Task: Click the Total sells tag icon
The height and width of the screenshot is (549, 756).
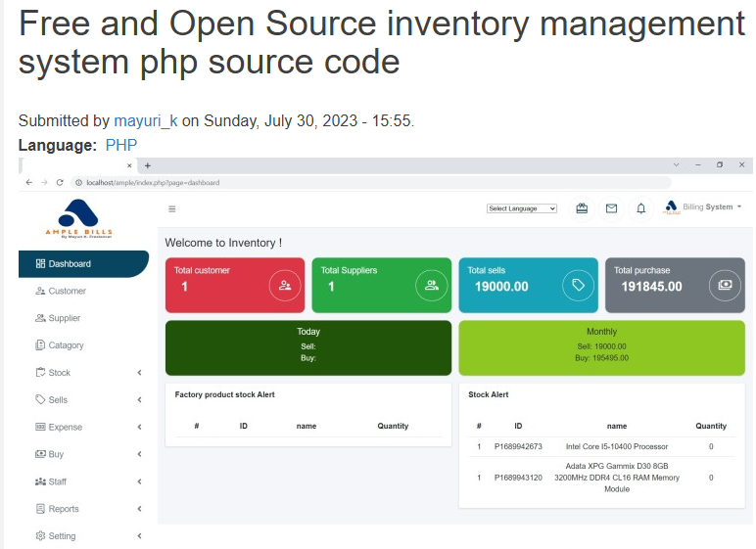Action: (x=578, y=286)
